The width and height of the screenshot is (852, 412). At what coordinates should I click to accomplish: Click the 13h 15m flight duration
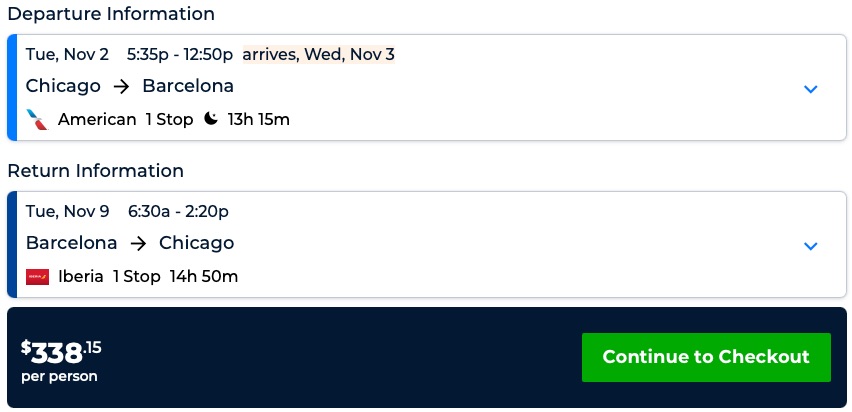tap(258, 120)
